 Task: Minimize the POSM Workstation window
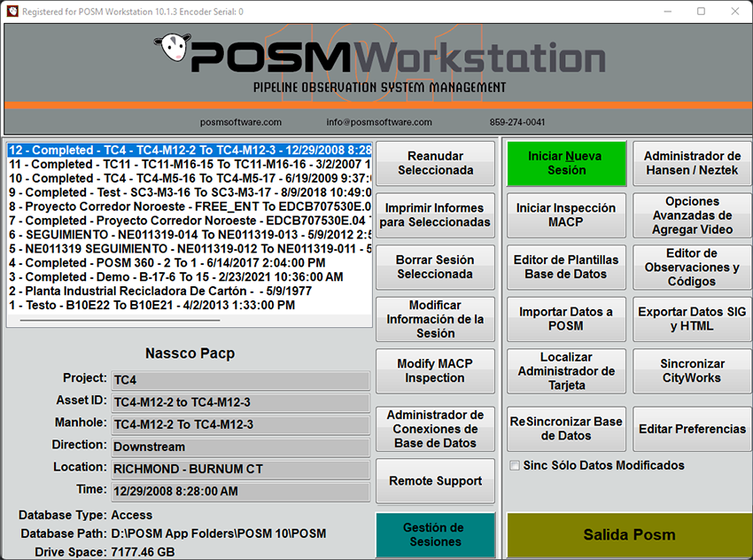(x=668, y=11)
